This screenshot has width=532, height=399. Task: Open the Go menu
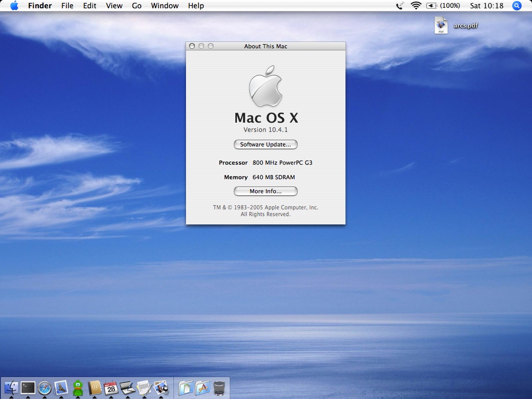(137, 6)
